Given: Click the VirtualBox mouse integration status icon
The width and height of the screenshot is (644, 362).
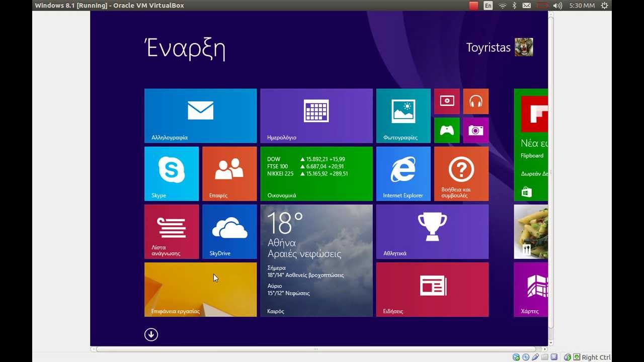Looking at the screenshot, I should tap(568, 357).
